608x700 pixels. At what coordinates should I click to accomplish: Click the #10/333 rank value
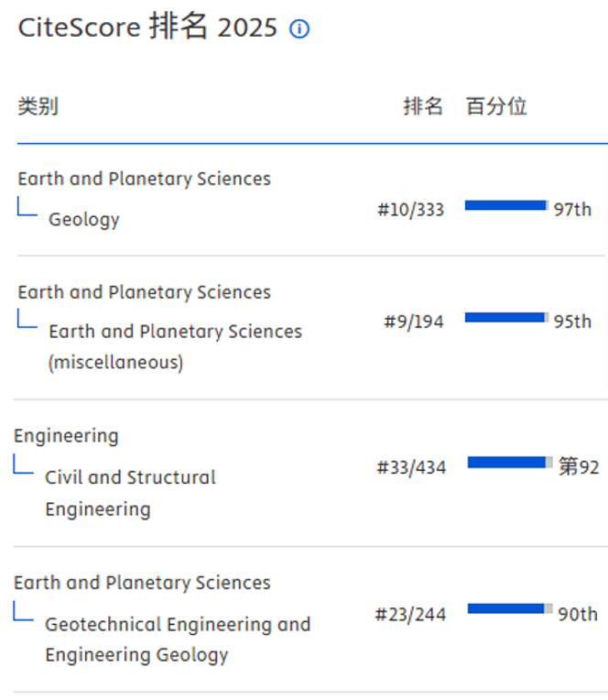[411, 210]
